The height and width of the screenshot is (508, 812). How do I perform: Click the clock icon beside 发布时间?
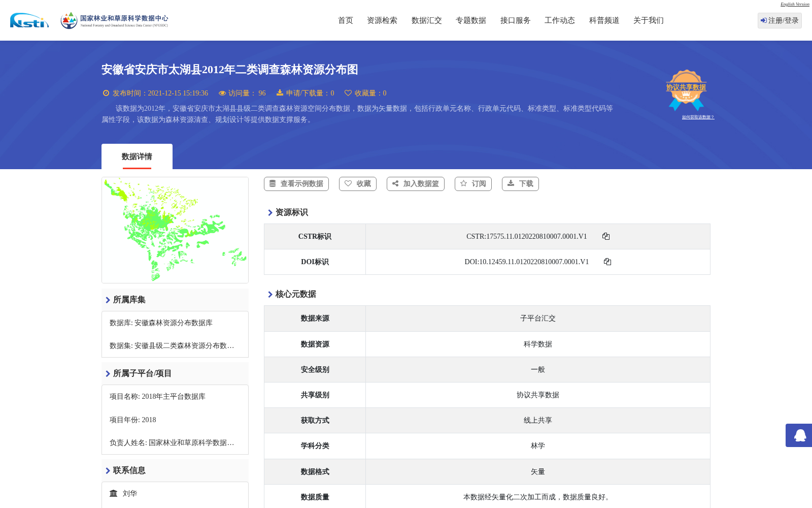pos(106,93)
